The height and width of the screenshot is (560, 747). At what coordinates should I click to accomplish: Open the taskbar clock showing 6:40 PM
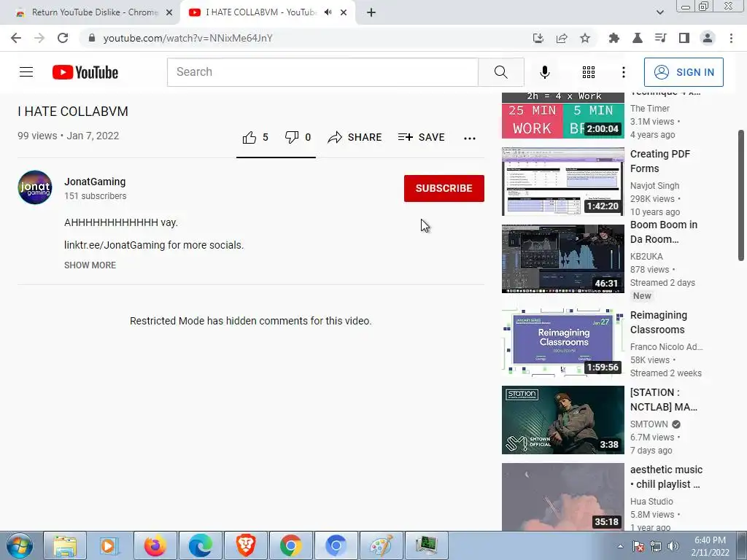click(710, 546)
